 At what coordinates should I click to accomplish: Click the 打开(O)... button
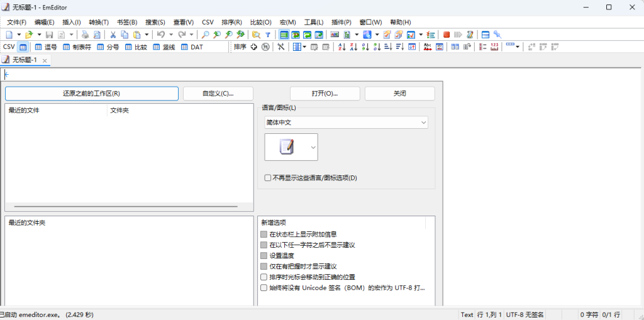(x=325, y=93)
